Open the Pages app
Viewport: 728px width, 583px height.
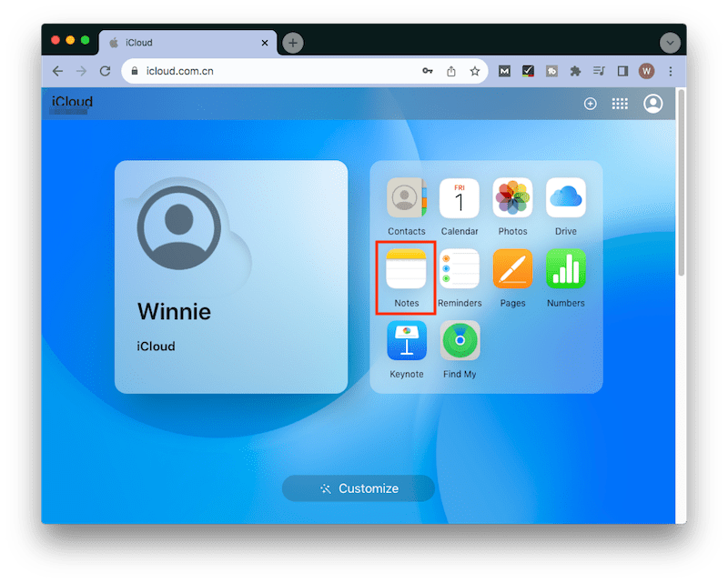[512, 268]
